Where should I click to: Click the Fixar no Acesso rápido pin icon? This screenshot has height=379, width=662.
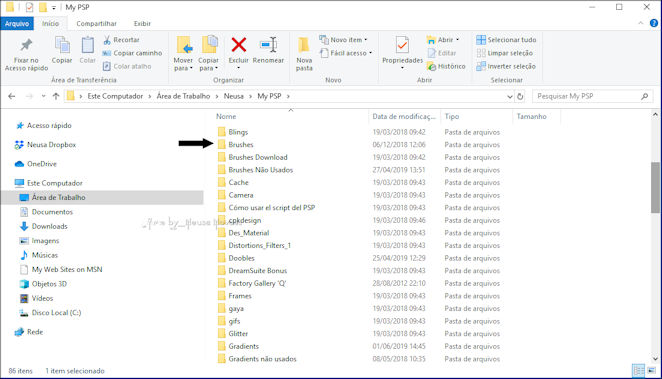tap(27, 45)
